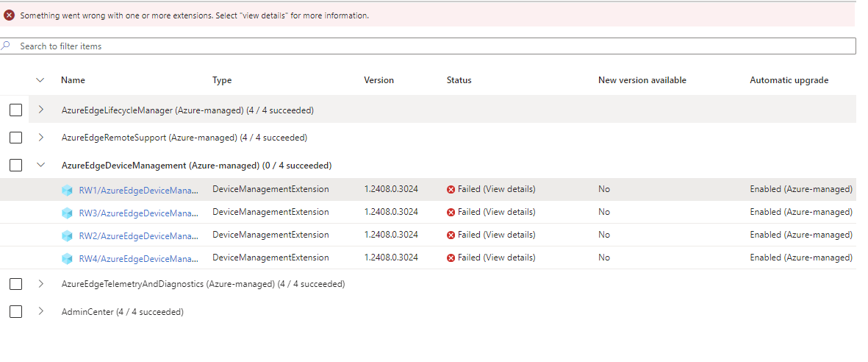This screenshot has width=868, height=362.
Task: Click the failed status icon in RW2 row
Action: 451,235
